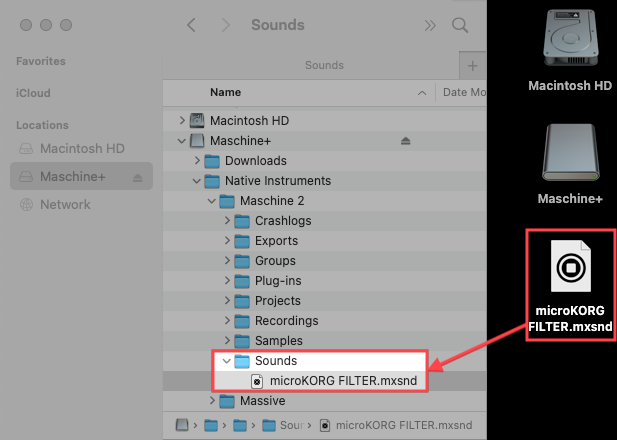
Task: Click microKORG FILTER.mxsnd in the path bar
Action: (x=395, y=425)
